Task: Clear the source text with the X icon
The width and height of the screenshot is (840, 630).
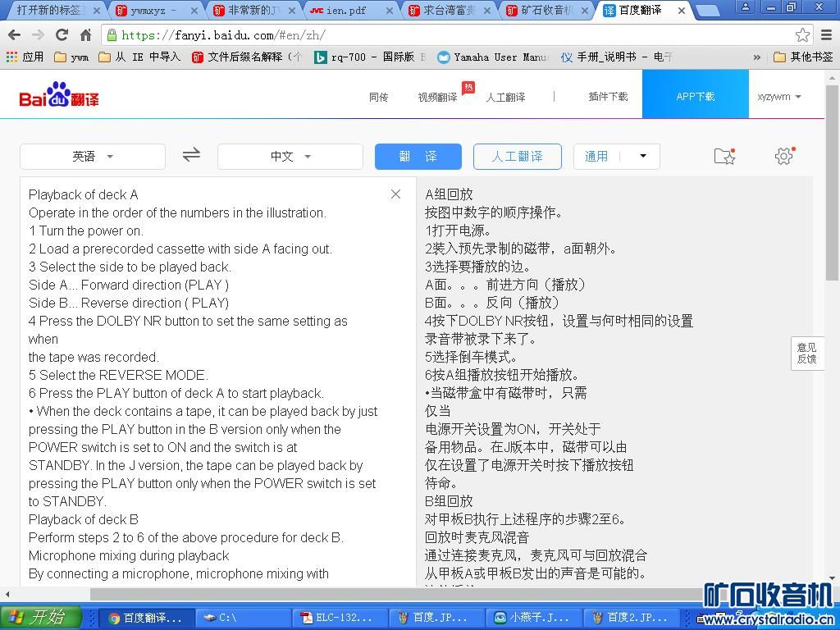Action: point(396,194)
